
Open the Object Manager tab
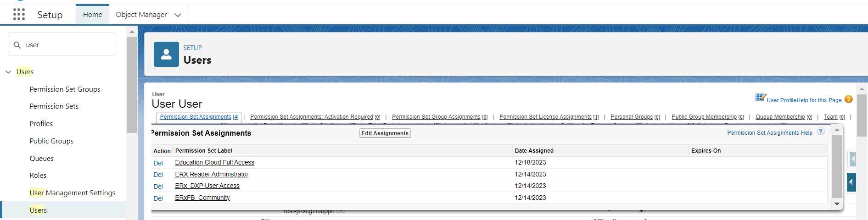[141, 15]
